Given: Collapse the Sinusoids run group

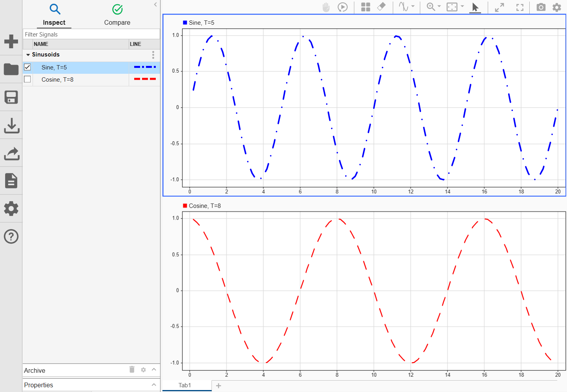Looking at the screenshot, I should 28,55.
